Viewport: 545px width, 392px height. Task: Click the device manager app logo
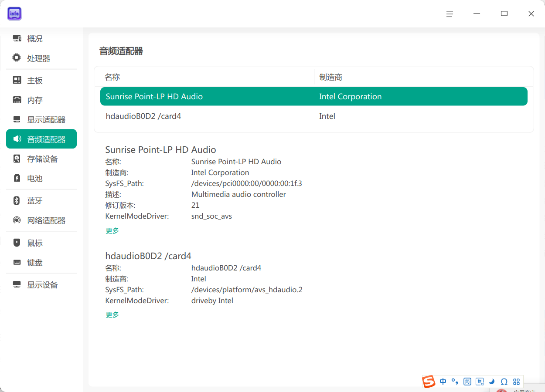click(x=14, y=14)
